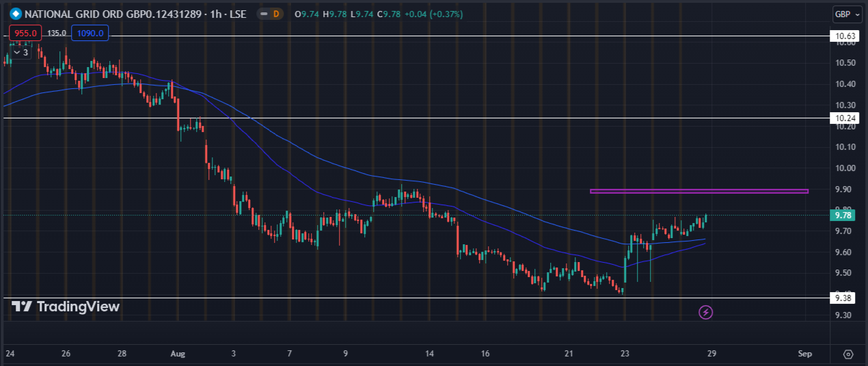Click the 'Sep' date label on time axis
Viewport: 868px width, 366px height.
click(804, 354)
